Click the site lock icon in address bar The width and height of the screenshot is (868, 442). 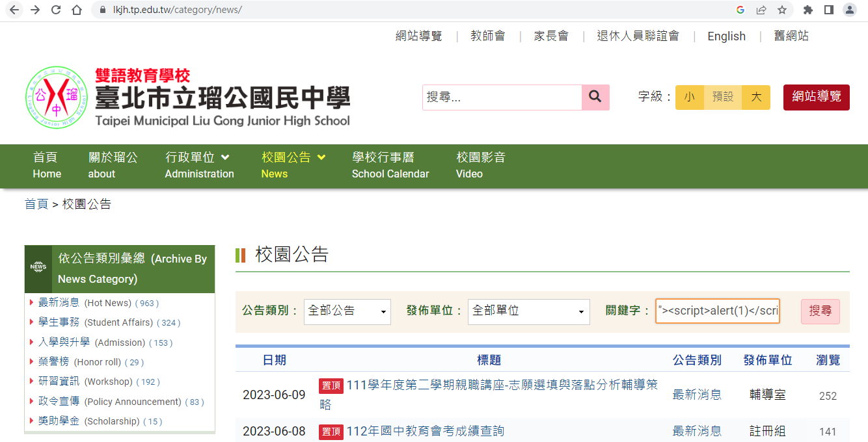102,10
